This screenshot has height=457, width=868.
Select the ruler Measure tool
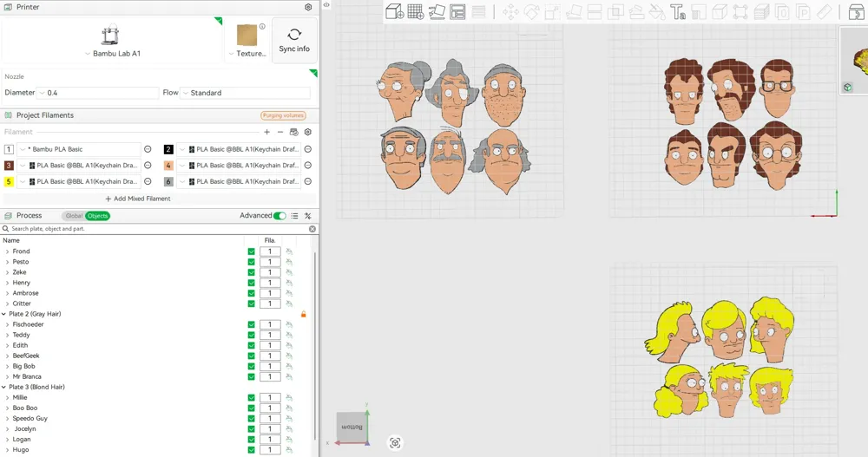pos(825,11)
